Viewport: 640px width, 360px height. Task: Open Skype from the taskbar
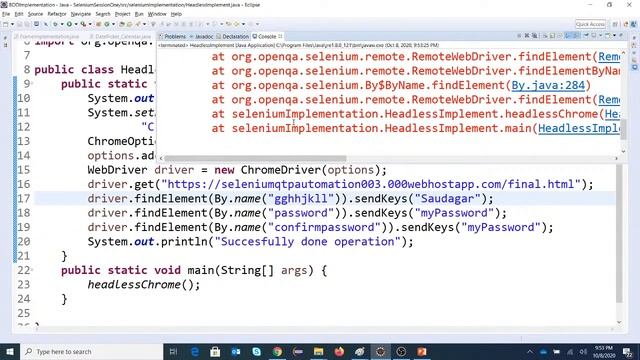[256, 351]
